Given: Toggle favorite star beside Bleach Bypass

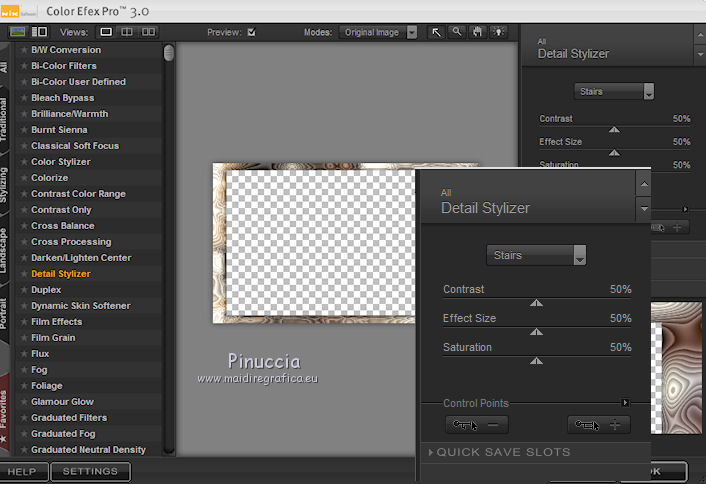Looking at the screenshot, I should pyautogui.click(x=24, y=98).
